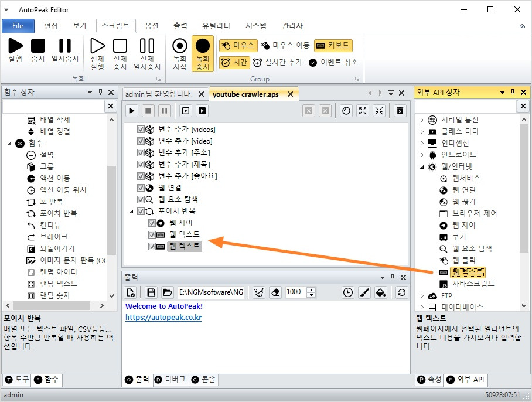Image resolution: width=532 pixels, height=402 pixels.
Task: Click the 실행 (run) play icon in ribbon
Action: [x=16, y=46]
